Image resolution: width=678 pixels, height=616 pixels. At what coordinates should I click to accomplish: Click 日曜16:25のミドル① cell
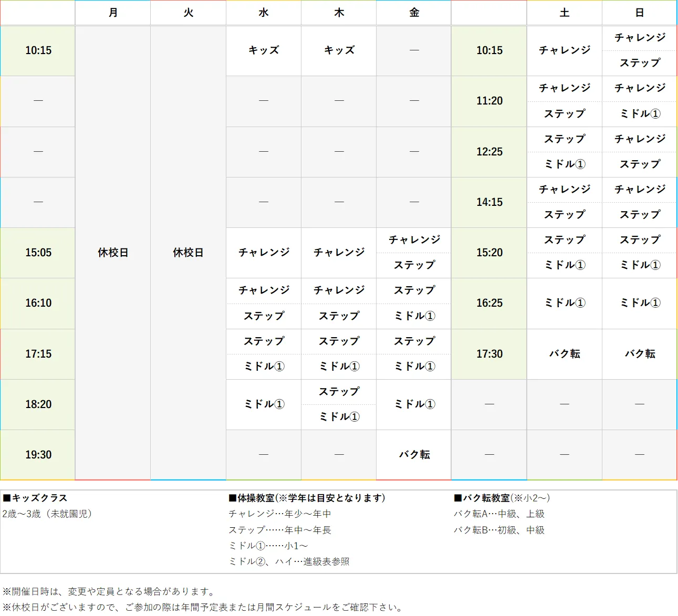(x=639, y=303)
